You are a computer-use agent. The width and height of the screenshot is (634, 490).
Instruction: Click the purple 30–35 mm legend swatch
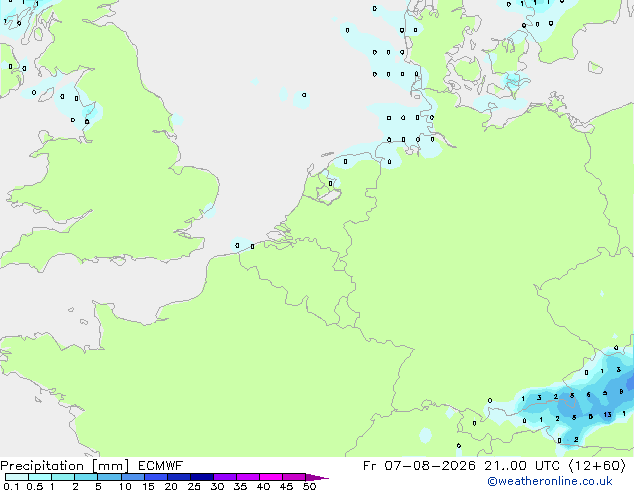[x=225, y=477]
